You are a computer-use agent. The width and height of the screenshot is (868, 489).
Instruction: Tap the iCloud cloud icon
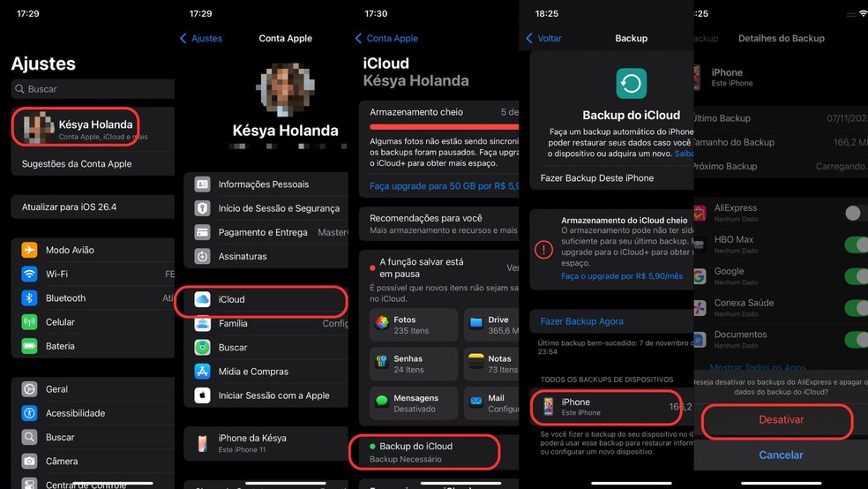click(x=202, y=299)
